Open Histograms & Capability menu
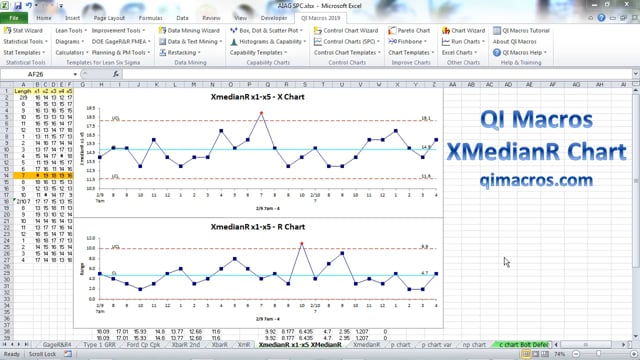640x360 pixels. [268, 42]
